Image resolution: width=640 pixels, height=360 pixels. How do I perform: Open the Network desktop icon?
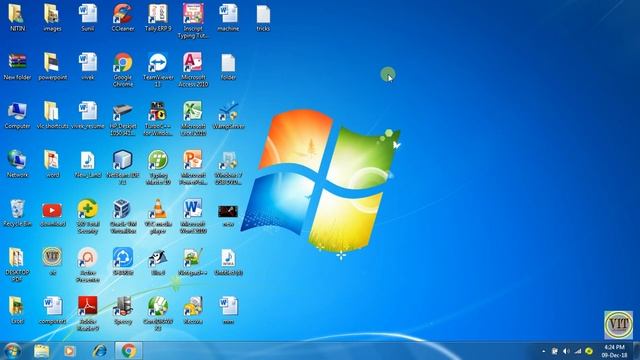[17, 164]
